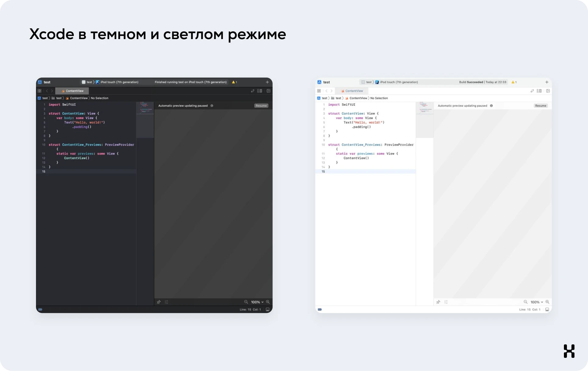This screenshot has height=371, width=588.
Task: Open related items grid icon in dark window
Action: 39,91
